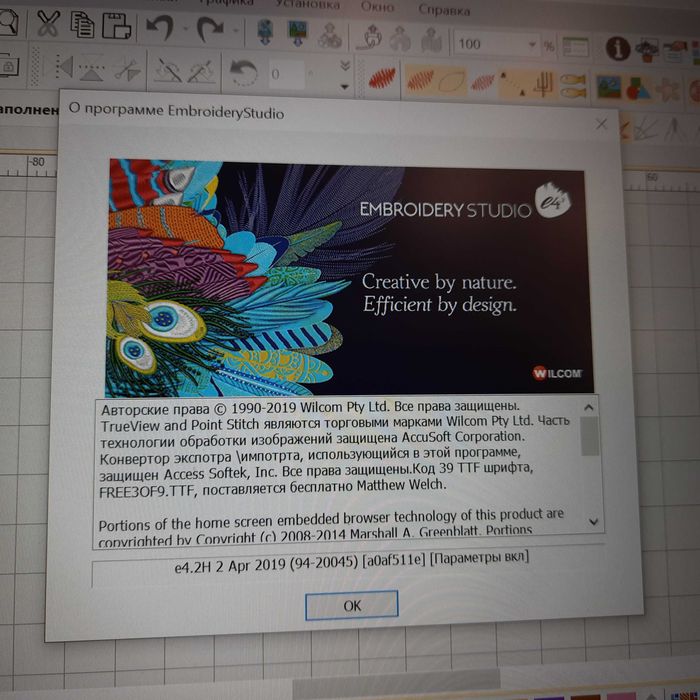This screenshot has width=700, height=700.
Task: Click the lock icon at left toolbar edge
Action: point(9,65)
